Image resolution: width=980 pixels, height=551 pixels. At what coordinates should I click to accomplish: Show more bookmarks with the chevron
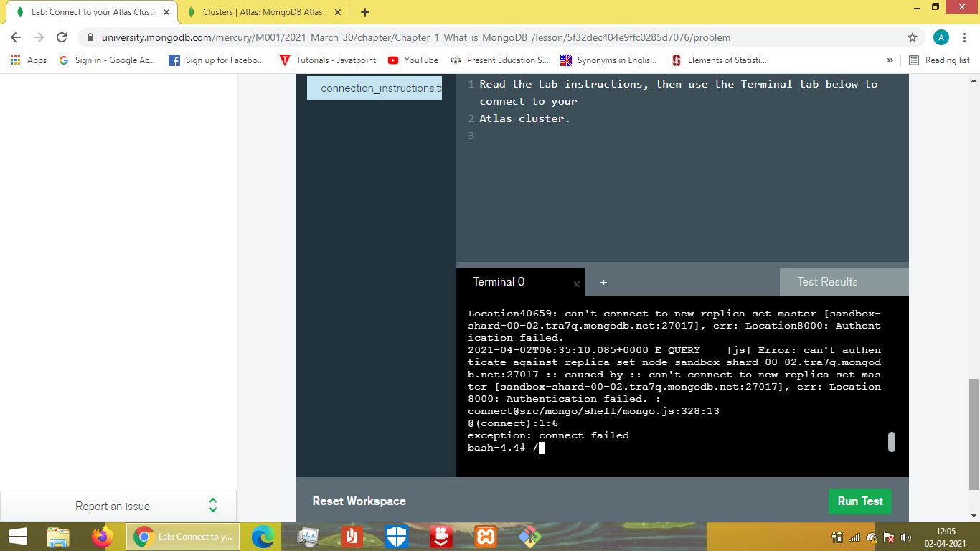(890, 60)
